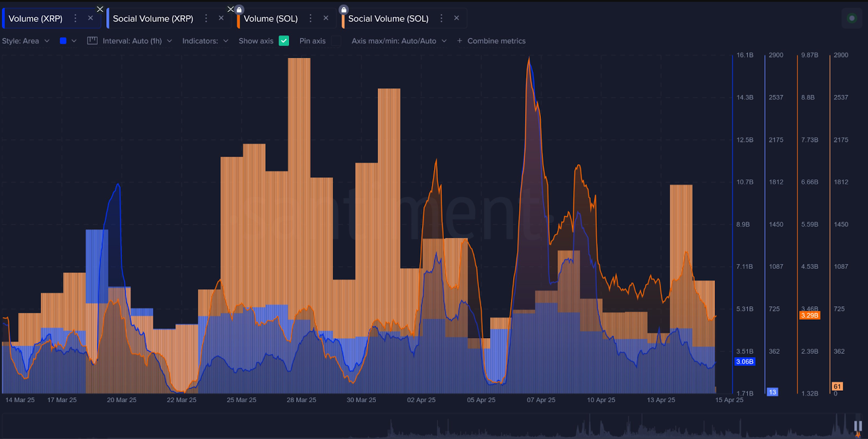Open Axis max/min: Auto/Auto dropdown
This screenshot has width=868, height=439.
399,41
